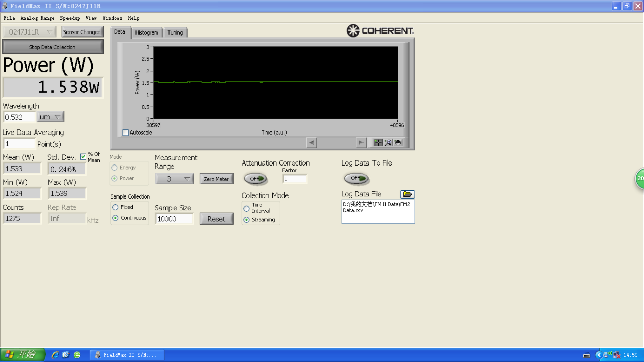Open disconnected network tray icon
The image size is (644, 362).
pos(617,355)
